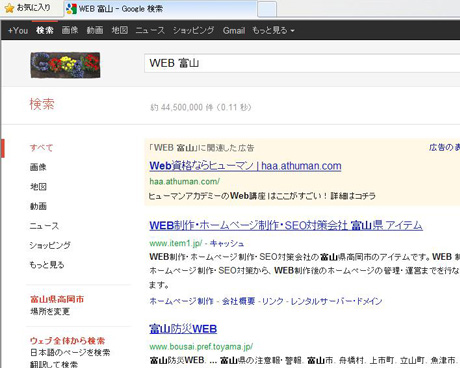Filter results by 動画 in sidebar
Viewport: 460px width, 368px height.
pos(38,206)
